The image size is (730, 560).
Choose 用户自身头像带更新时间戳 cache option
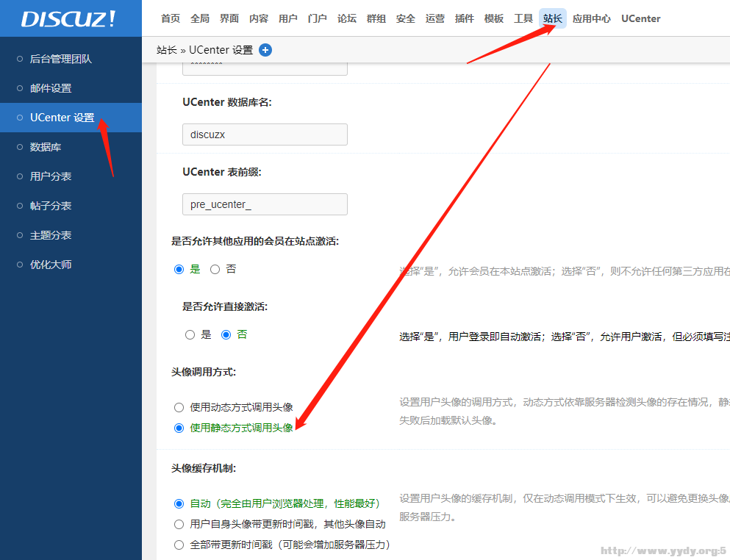[x=179, y=524]
